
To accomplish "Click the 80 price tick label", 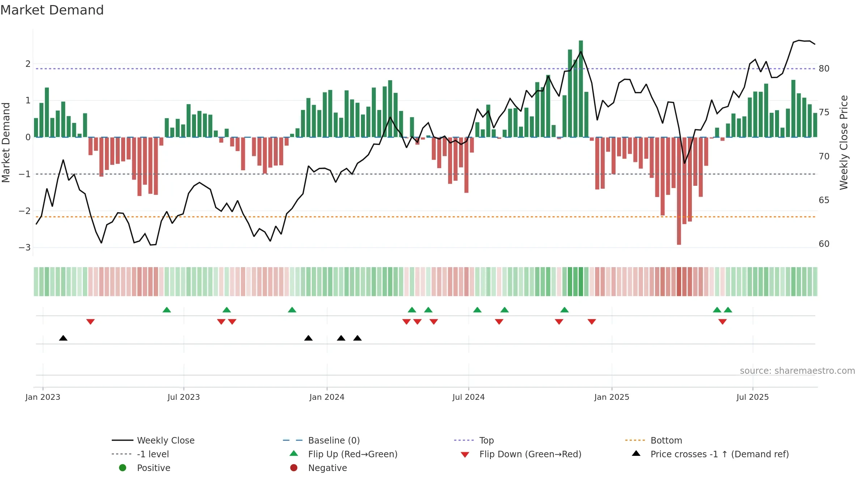I will pyautogui.click(x=824, y=69).
